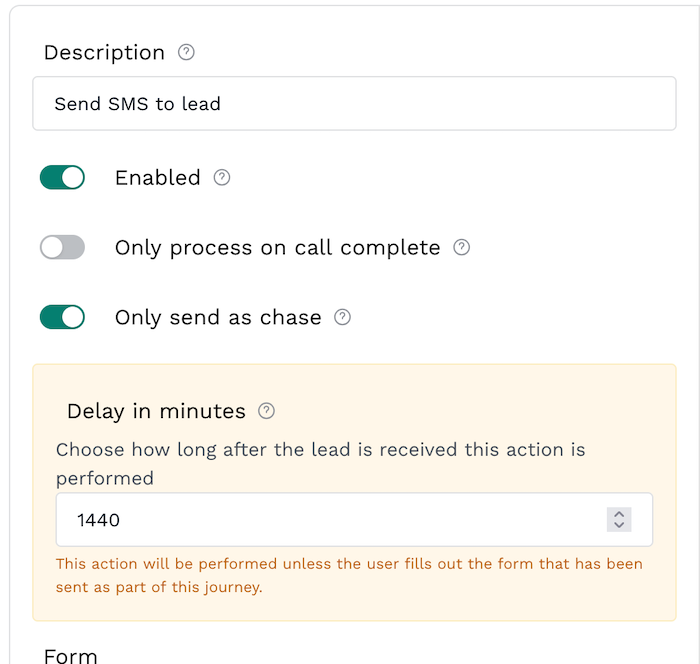This screenshot has height=664, width=700.
Task: Click the Delay in minutes heading
Action: 156,411
